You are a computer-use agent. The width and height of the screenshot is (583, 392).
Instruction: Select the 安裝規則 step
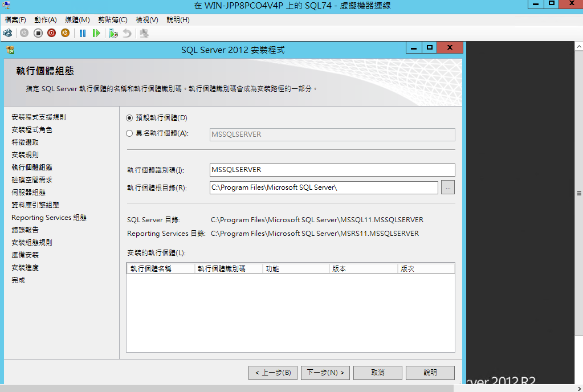25,154
